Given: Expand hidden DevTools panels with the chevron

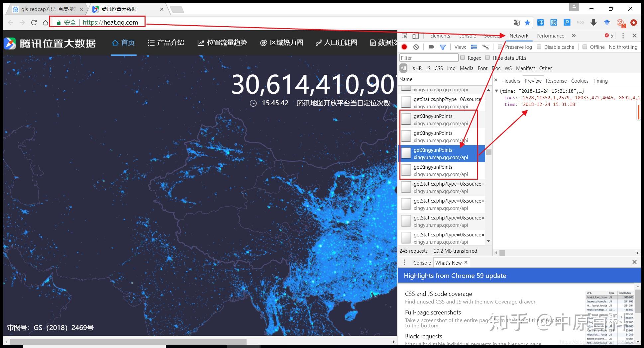Looking at the screenshot, I should (574, 36).
